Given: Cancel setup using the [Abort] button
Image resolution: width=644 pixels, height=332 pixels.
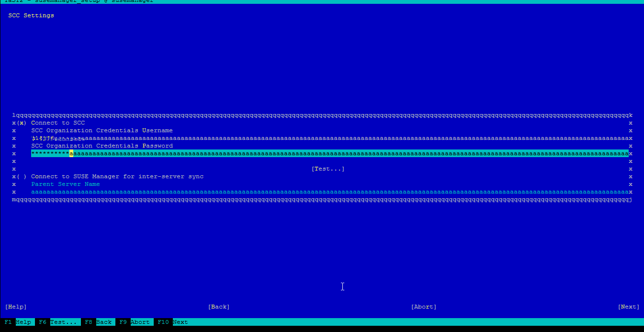Looking at the screenshot, I should (x=424, y=307).
